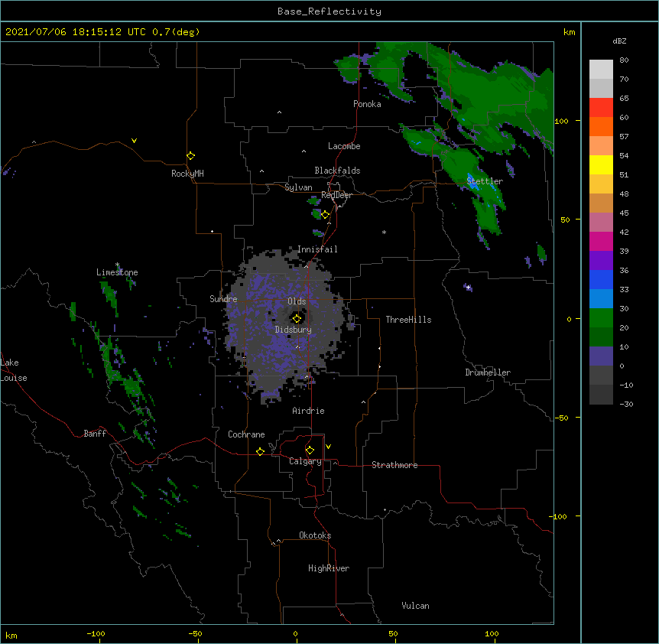Click the yellow diamond marker just below RedDeer

click(x=326, y=215)
